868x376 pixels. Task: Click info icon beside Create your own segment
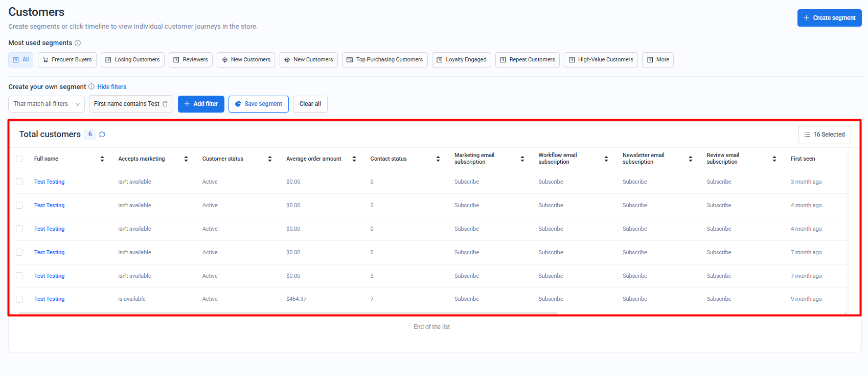coord(92,86)
